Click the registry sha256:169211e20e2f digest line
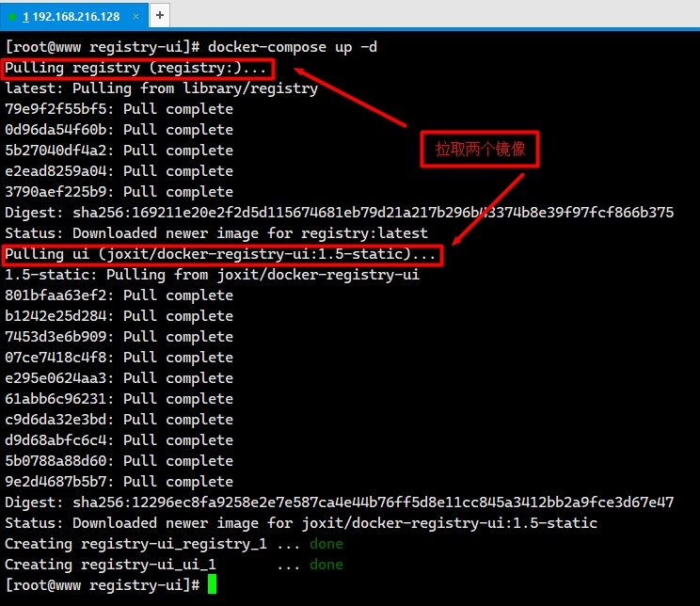700x606 pixels. 339,213
